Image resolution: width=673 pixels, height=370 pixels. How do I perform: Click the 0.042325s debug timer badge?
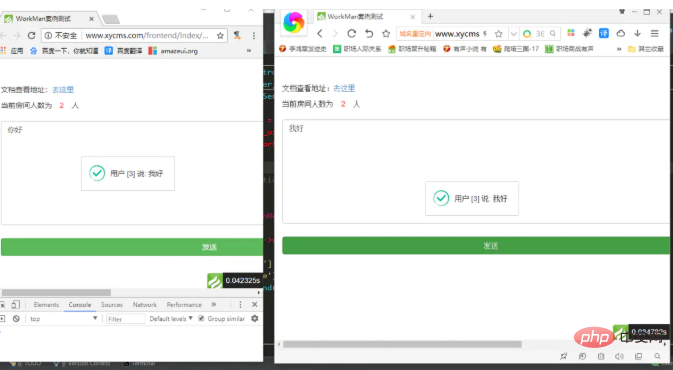point(234,280)
